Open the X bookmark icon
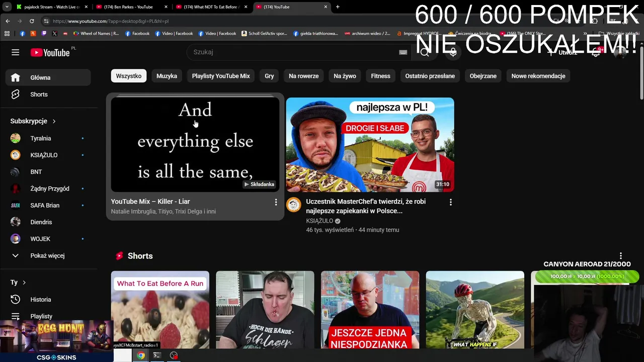Image resolution: width=644 pixels, height=362 pixels. pos(55,34)
